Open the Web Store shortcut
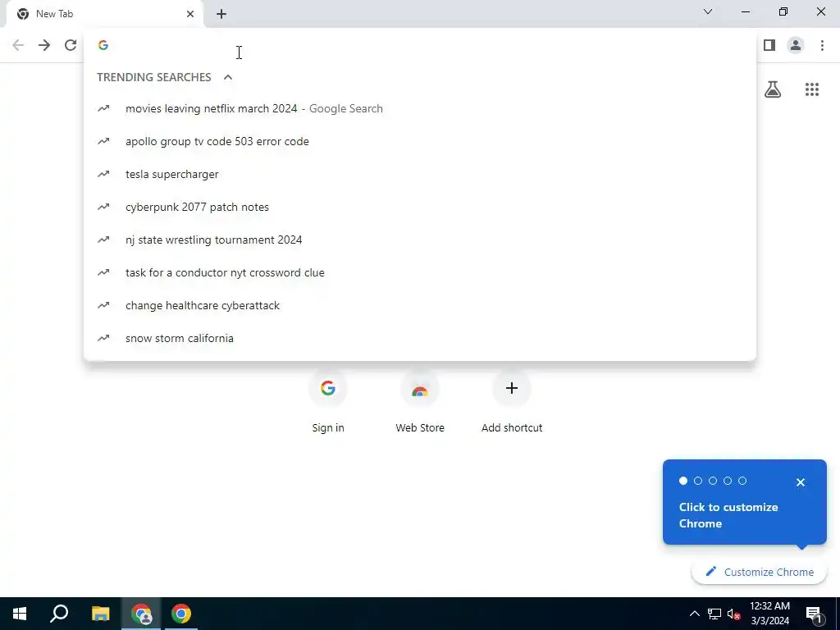The height and width of the screenshot is (630, 840). [420, 400]
